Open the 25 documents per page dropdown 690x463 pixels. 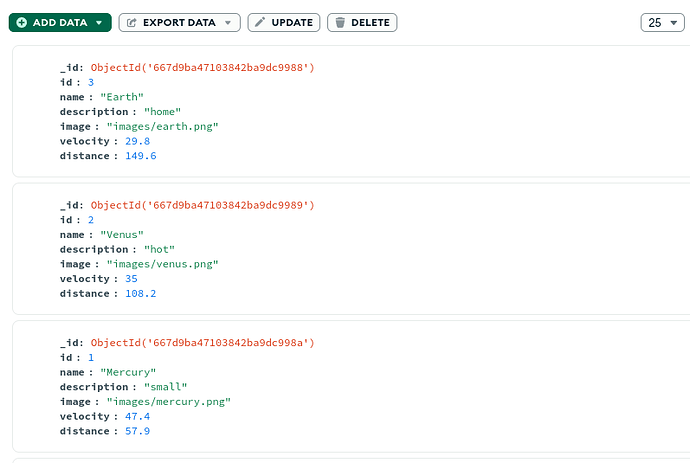(662, 22)
